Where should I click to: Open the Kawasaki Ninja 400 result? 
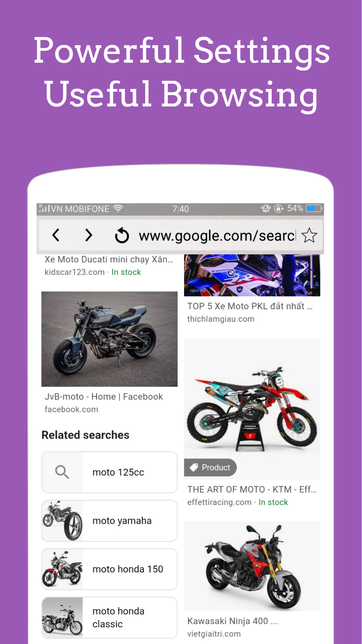(233, 621)
